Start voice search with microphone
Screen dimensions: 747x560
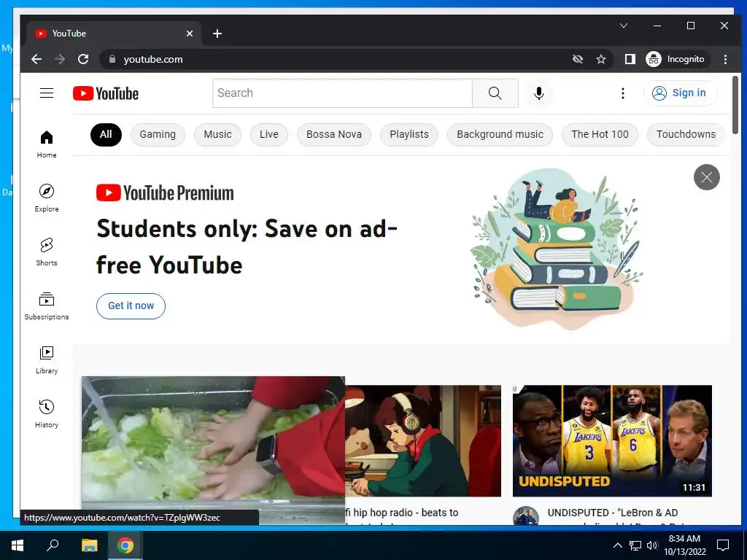[x=539, y=93]
